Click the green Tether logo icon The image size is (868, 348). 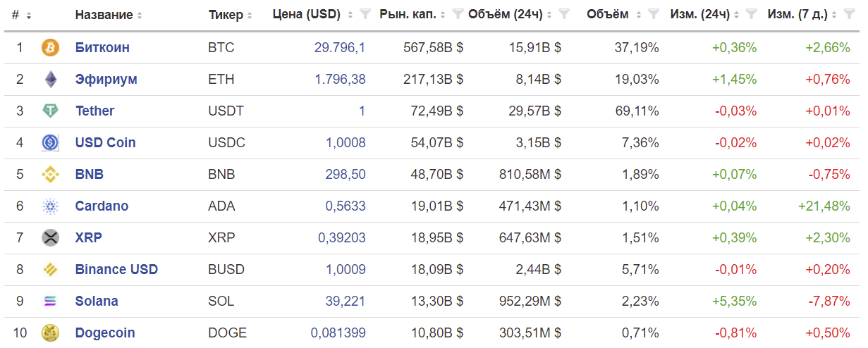[50, 111]
